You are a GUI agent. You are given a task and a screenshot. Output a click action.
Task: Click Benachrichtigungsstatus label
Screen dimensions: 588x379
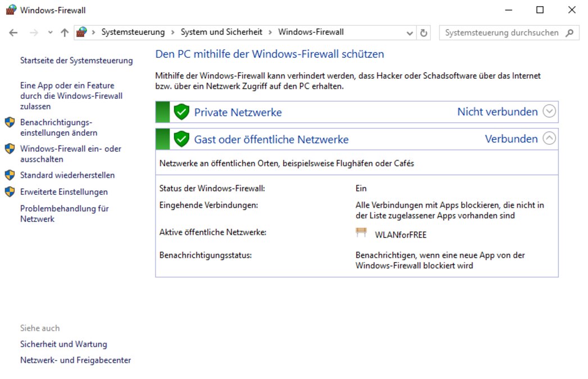point(206,255)
